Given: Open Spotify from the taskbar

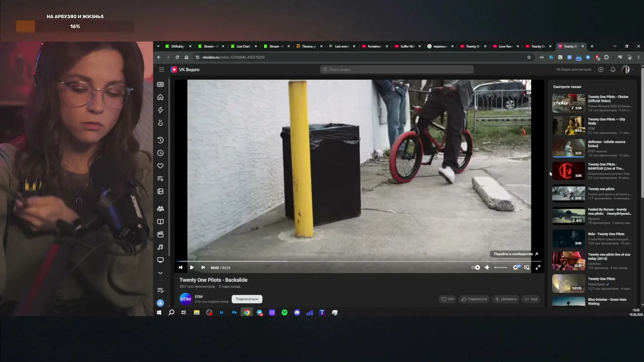Looking at the screenshot, I should click(x=284, y=312).
